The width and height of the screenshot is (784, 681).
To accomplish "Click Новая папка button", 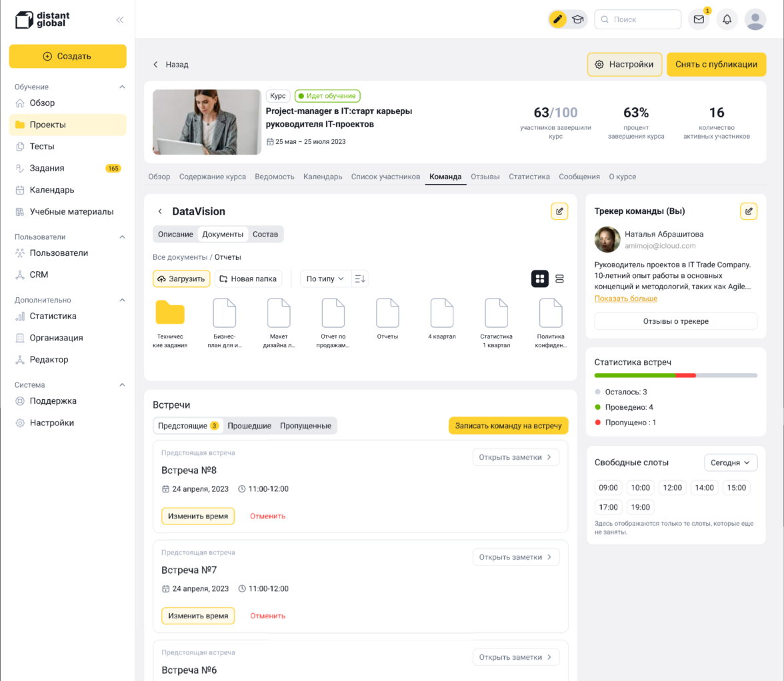I will click(x=249, y=279).
